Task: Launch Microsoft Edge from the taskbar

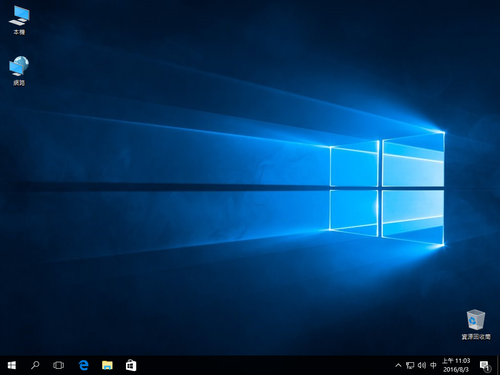Action: pyautogui.click(x=84, y=365)
